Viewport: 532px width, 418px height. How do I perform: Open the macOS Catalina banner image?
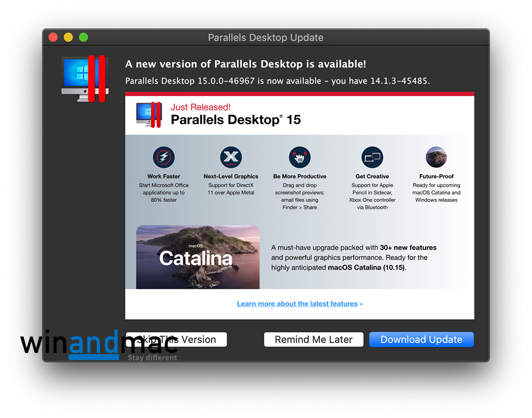(x=198, y=257)
